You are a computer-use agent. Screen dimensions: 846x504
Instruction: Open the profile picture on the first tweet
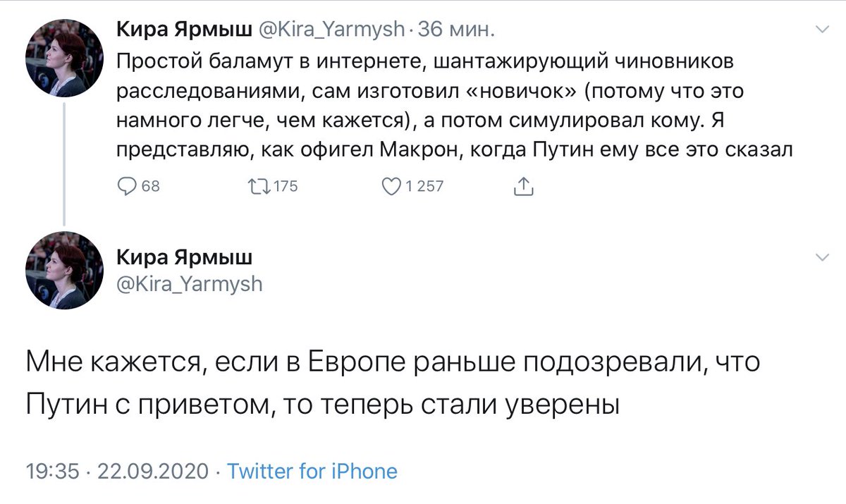(65, 58)
